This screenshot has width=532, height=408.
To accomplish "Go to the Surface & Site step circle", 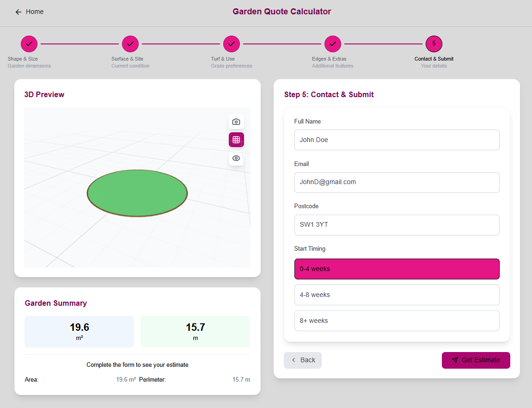I will point(130,44).
